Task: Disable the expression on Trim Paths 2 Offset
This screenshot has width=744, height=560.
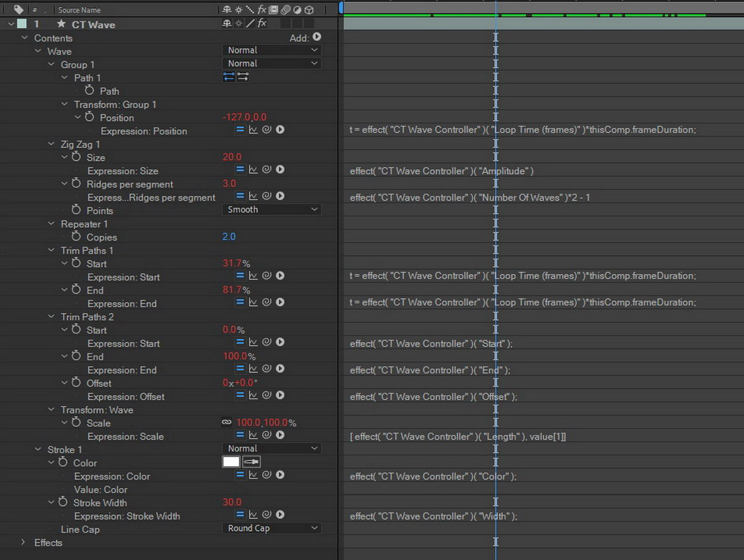Action: point(240,396)
